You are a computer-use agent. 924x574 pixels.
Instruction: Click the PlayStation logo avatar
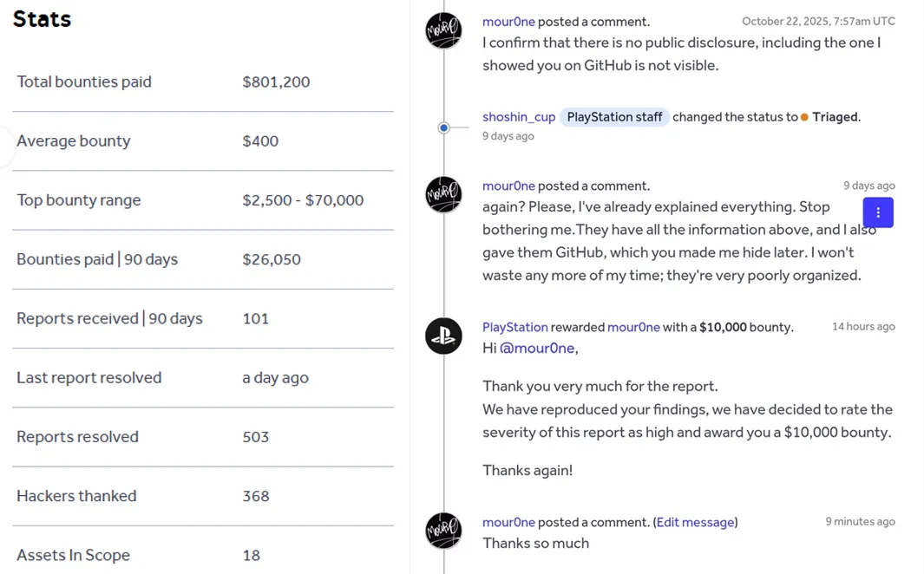[x=443, y=336]
